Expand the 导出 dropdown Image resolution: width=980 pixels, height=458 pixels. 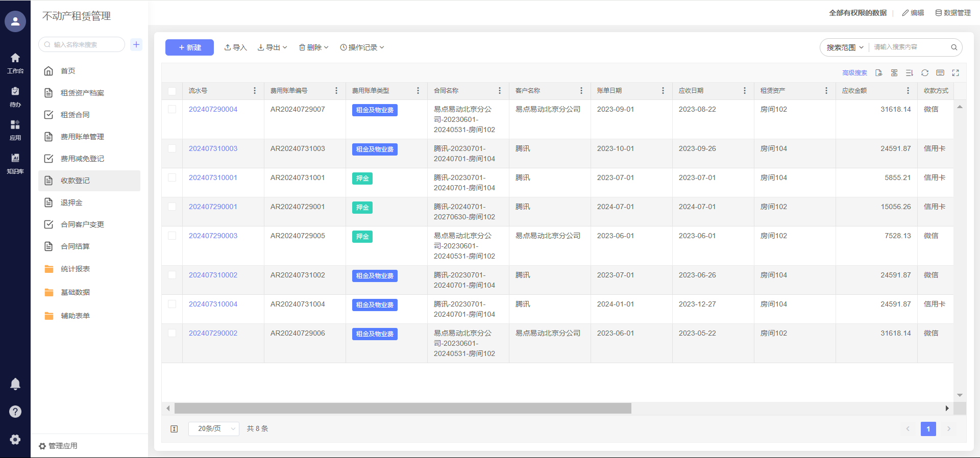273,47
